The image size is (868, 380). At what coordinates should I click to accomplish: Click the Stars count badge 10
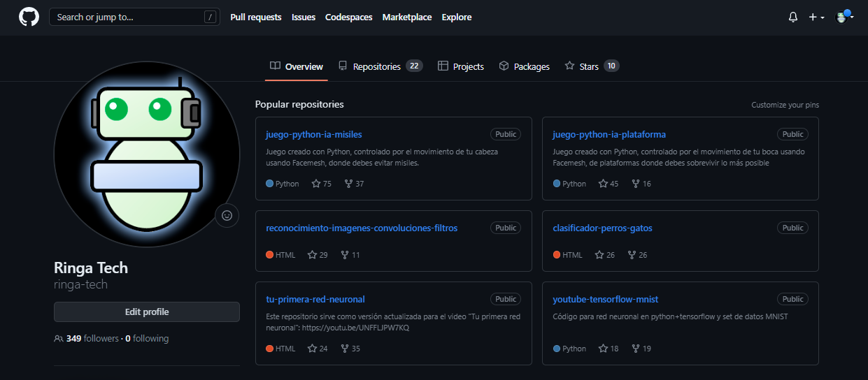(x=611, y=66)
